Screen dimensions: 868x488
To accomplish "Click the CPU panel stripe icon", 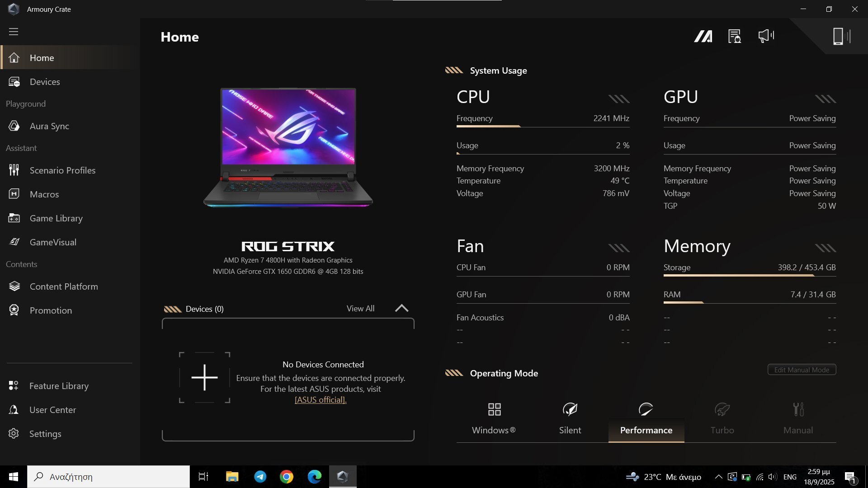I will (x=619, y=99).
